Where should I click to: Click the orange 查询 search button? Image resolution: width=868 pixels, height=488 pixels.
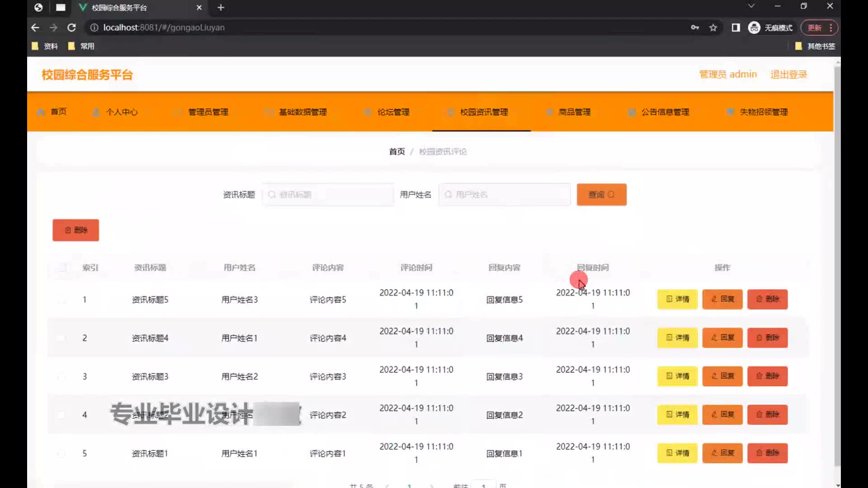[601, 195]
